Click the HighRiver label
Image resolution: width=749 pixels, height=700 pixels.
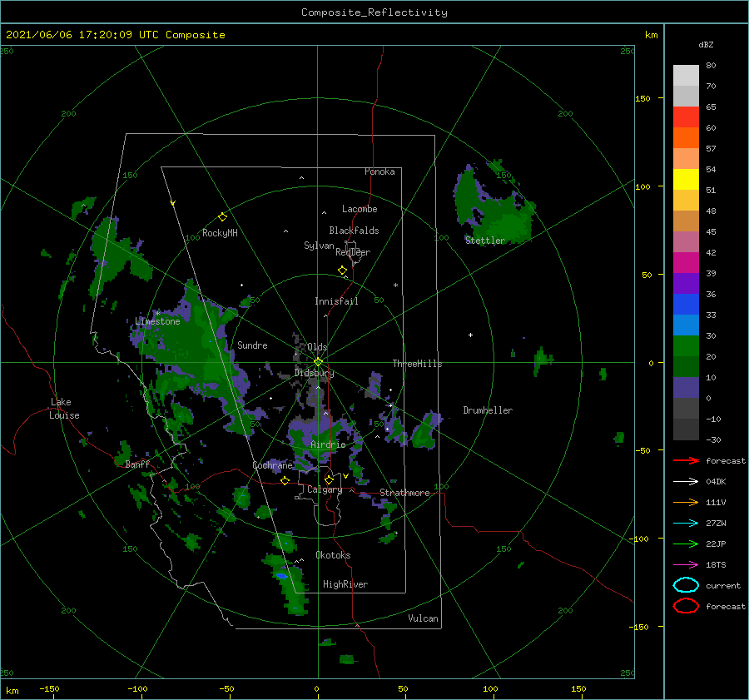point(345,584)
